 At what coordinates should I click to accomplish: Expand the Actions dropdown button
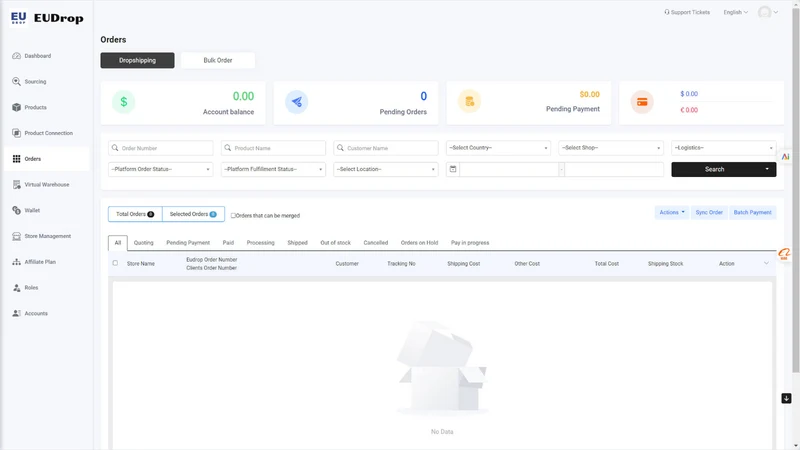coord(671,212)
